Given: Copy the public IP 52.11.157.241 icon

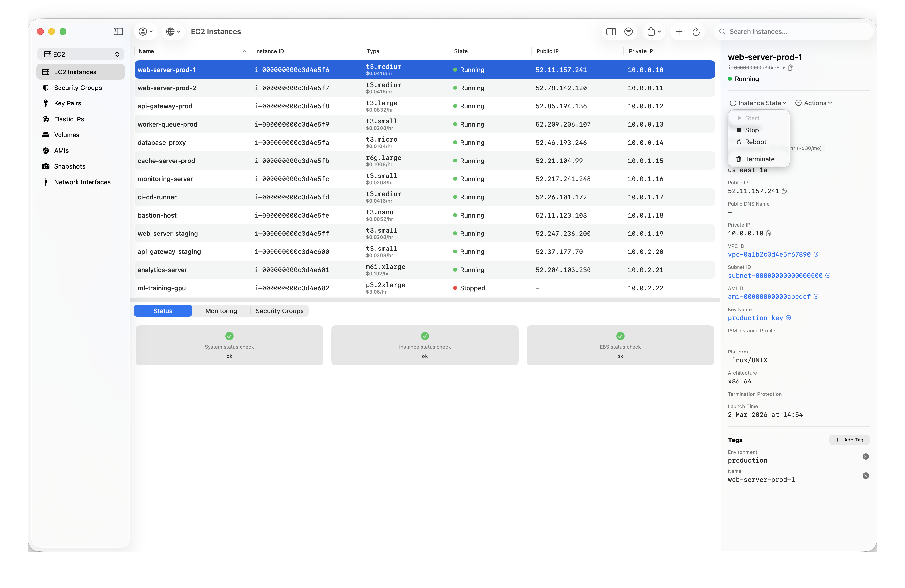Looking at the screenshot, I should click(x=784, y=191).
